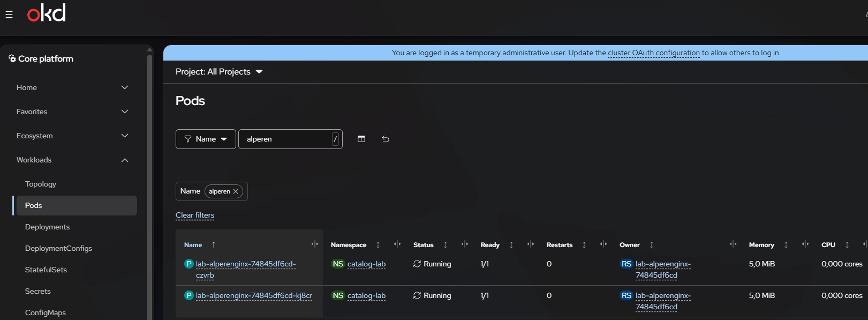Click resize handle of Owner column

click(x=733, y=244)
